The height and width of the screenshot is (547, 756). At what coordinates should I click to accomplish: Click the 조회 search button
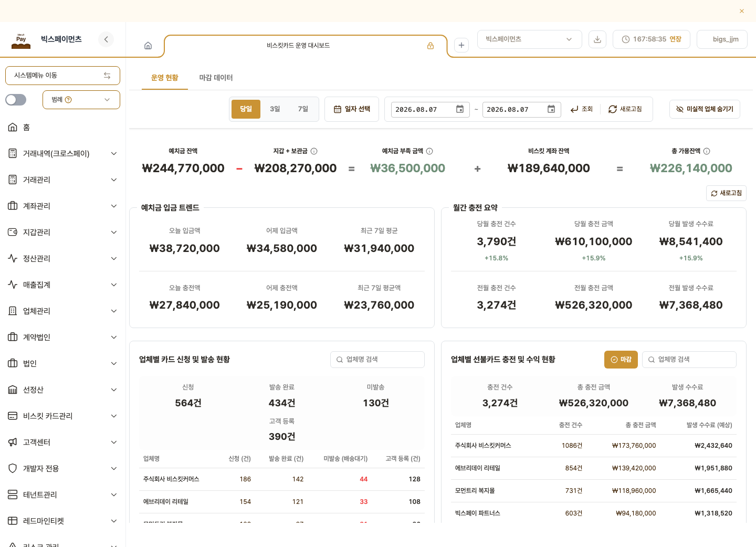coord(582,109)
